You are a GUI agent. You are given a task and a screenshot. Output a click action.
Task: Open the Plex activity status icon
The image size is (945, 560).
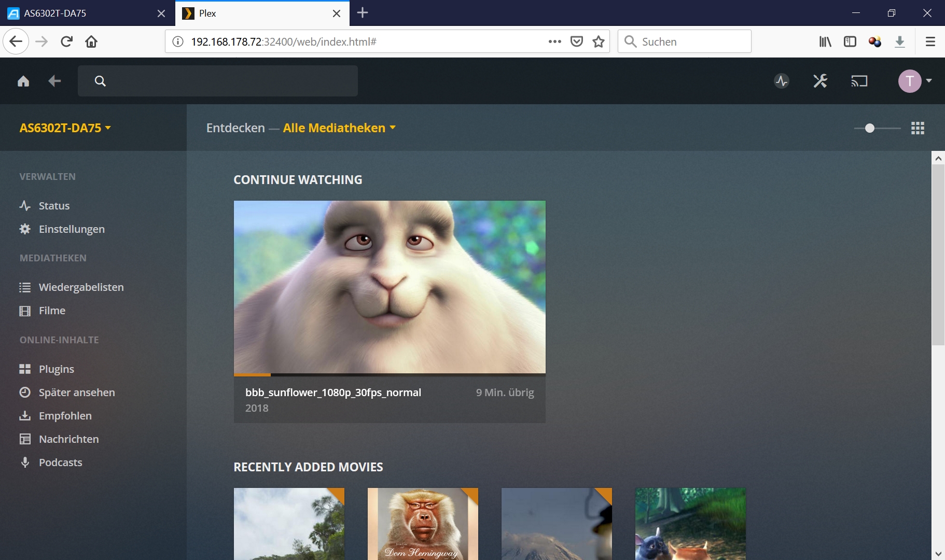(x=782, y=81)
